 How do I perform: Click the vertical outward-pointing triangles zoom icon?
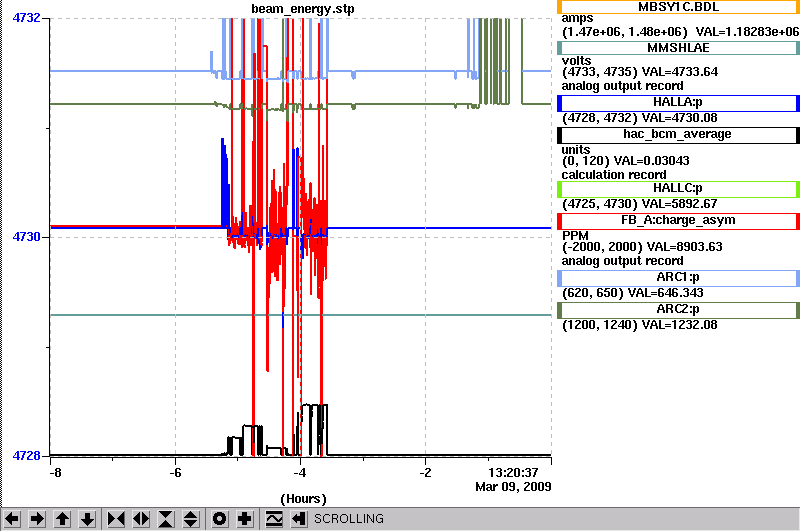(x=191, y=519)
